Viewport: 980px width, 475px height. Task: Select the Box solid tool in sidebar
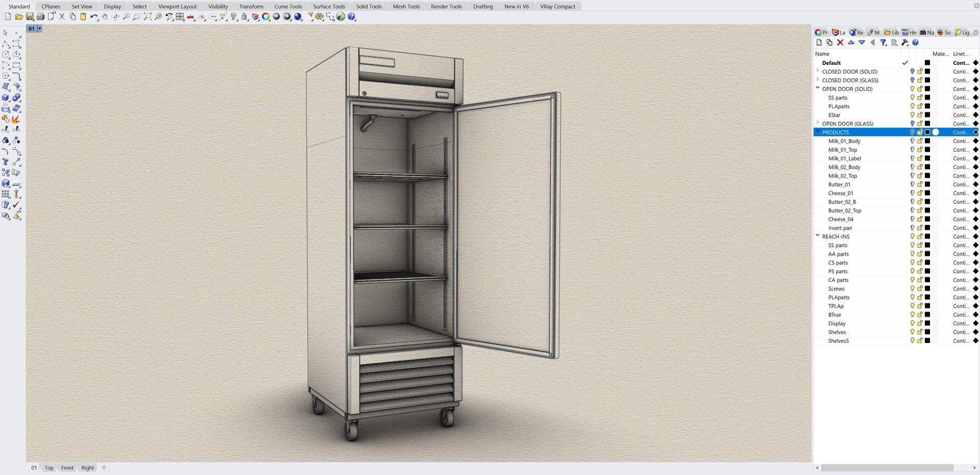(6, 98)
